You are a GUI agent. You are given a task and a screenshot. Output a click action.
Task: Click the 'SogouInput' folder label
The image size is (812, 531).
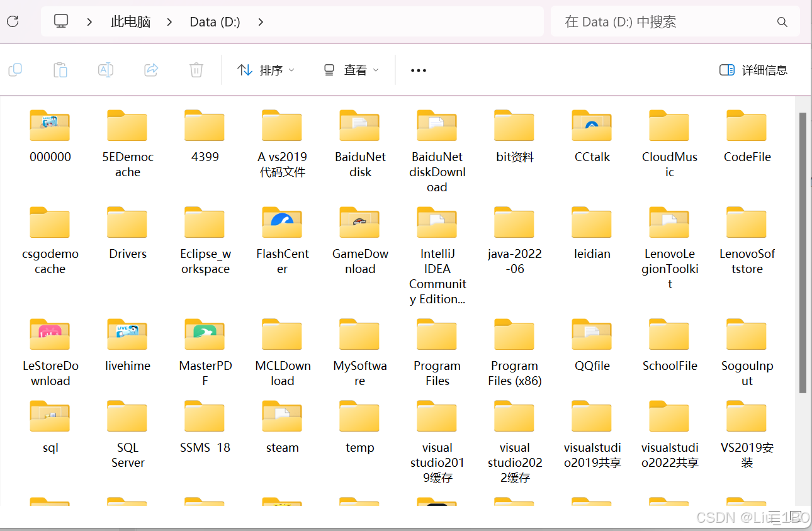click(x=747, y=374)
